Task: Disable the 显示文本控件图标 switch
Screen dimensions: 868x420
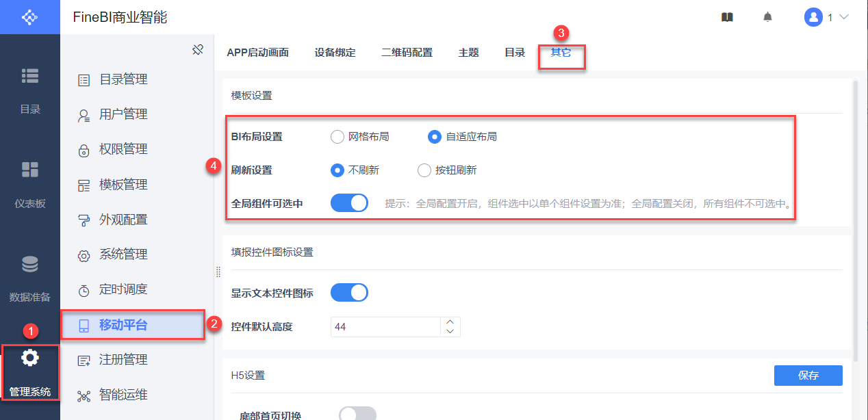Action: [x=349, y=293]
